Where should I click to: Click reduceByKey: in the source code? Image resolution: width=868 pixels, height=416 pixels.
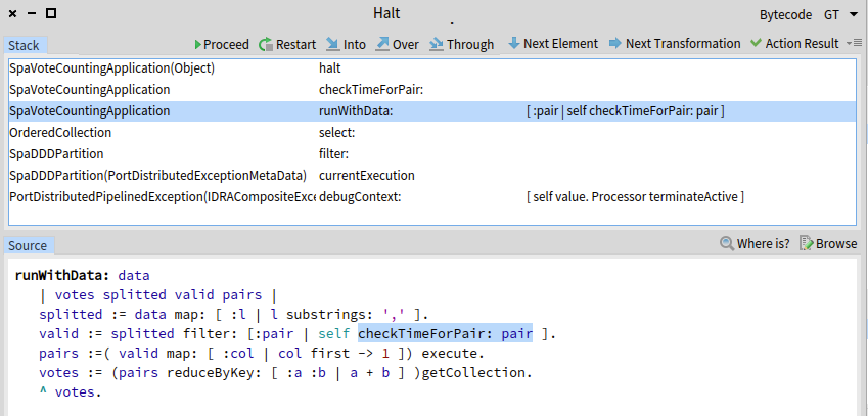(x=215, y=373)
